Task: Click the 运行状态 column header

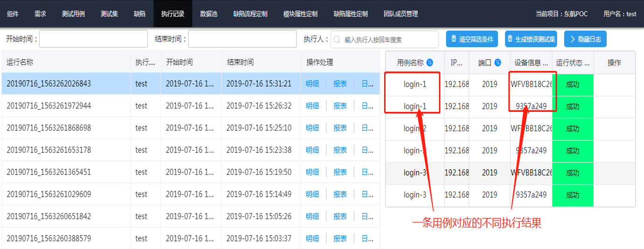Action: click(x=572, y=62)
